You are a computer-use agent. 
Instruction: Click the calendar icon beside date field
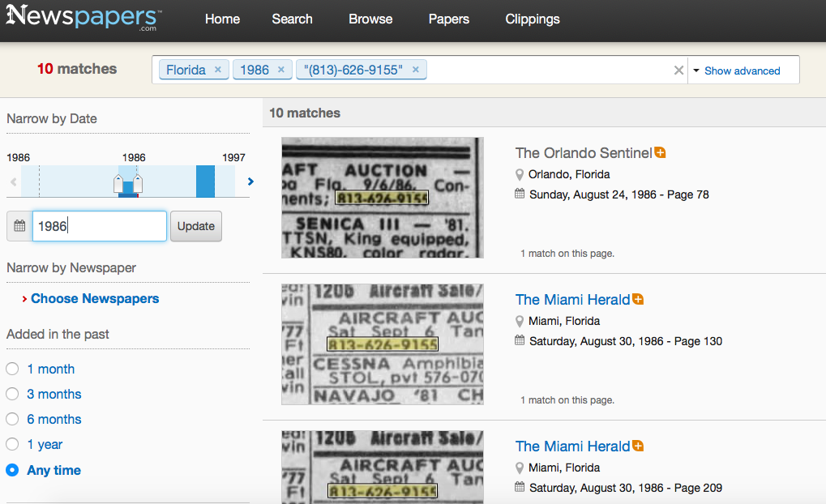pyautogui.click(x=19, y=226)
